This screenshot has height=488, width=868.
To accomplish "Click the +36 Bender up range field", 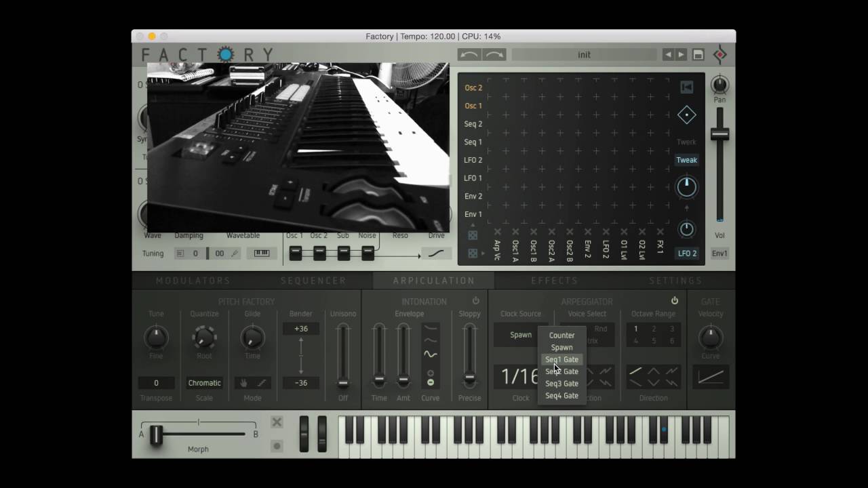I will click(301, 329).
